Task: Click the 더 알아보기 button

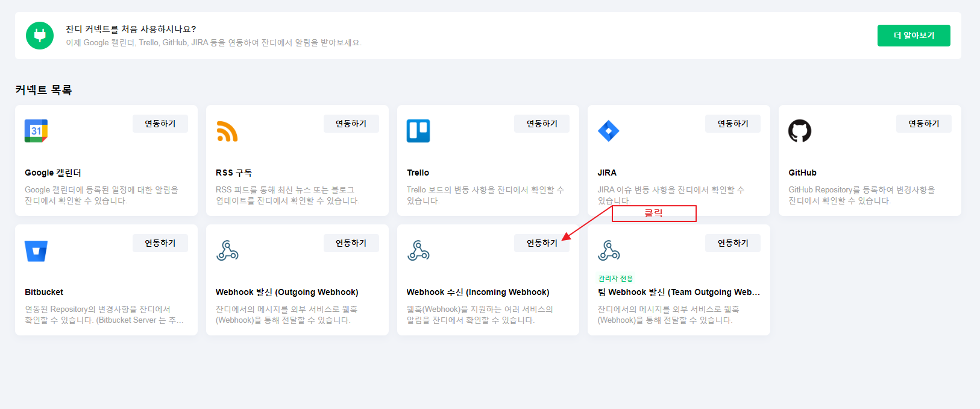Action: point(914,36)
